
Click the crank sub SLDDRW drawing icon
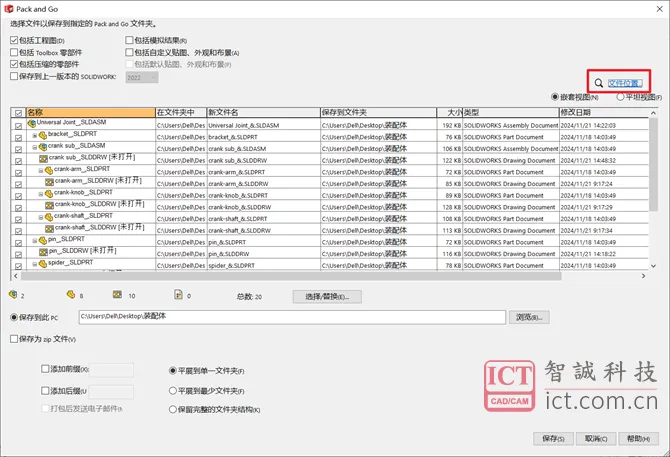click(43, 158)
